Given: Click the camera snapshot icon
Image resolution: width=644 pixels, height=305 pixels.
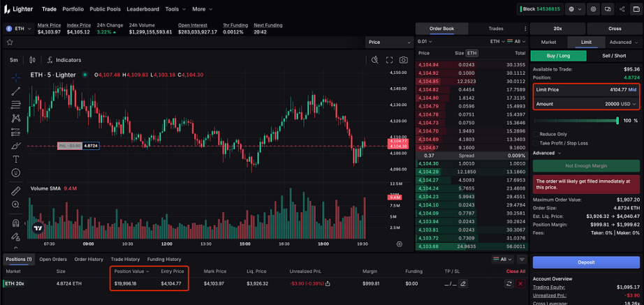Looking at the screenshot, I should pos(403,60).
